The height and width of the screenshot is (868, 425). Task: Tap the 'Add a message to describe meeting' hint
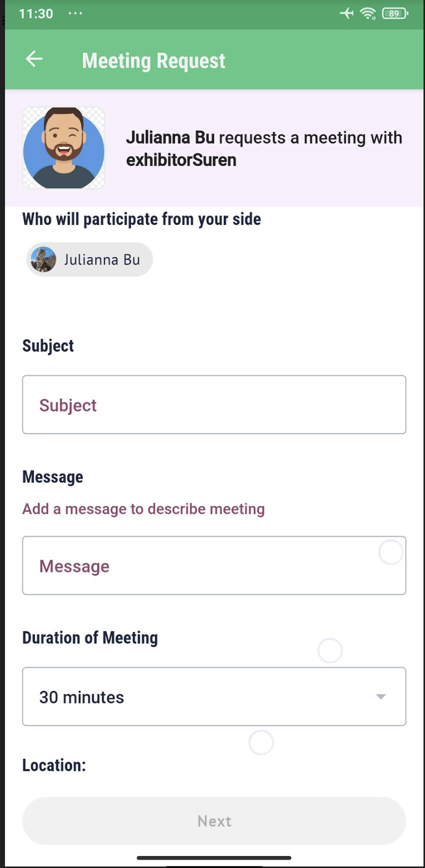coord(144,509)
